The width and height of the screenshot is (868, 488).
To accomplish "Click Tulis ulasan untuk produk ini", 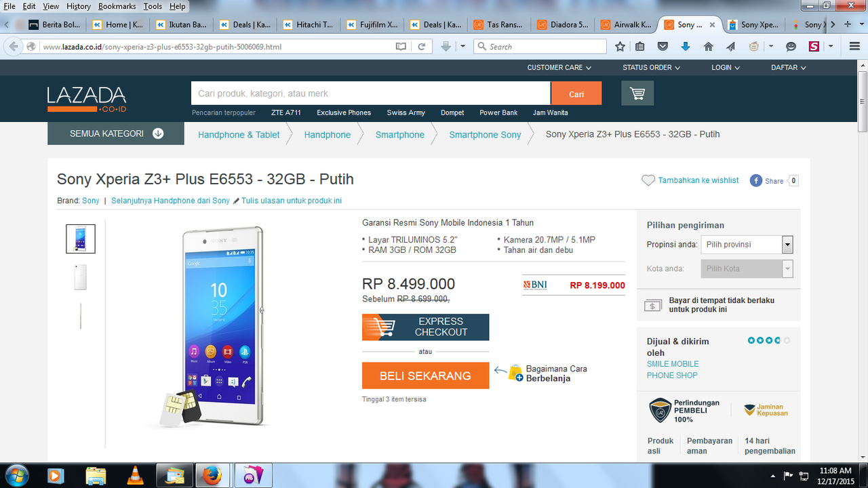I will pos(292,201).
